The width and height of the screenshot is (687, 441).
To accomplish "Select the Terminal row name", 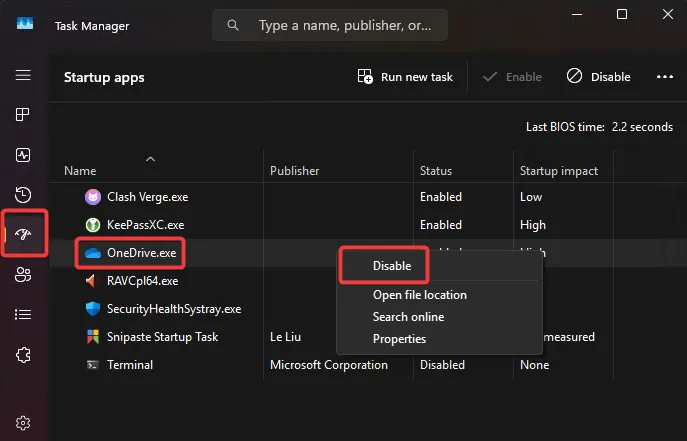I will point(130,365).
